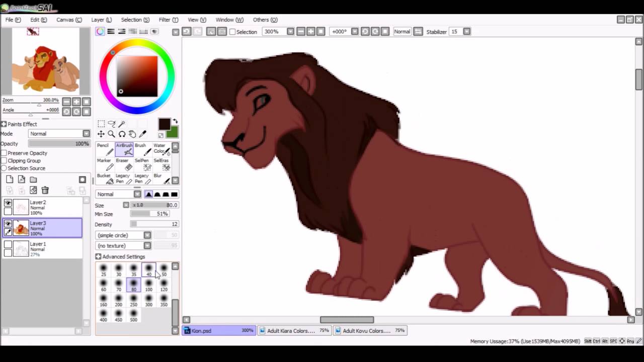Open the Stabilizer value dropdown

pyautogui.click(x=467, y=31)
